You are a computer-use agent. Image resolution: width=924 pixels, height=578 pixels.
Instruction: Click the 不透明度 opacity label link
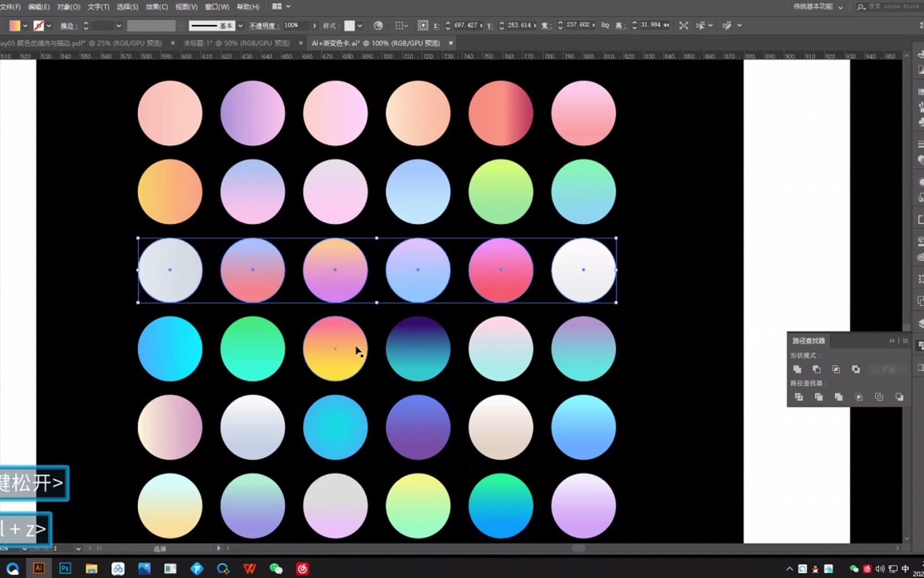point(262,26)
